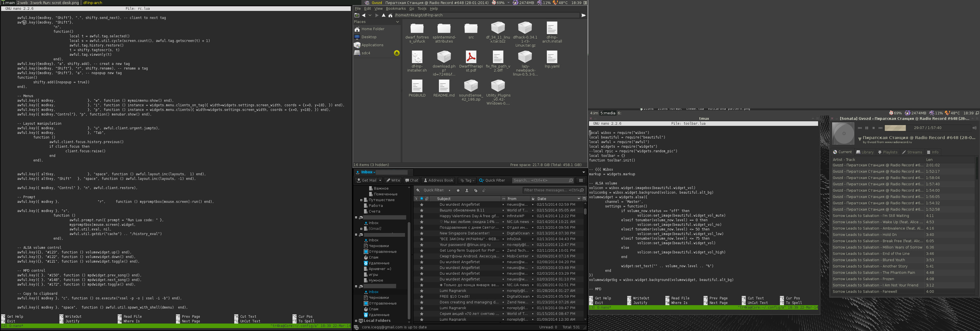This screenshot has width=980, height=331.
Task: Expand the [Gmail] folder
Action: (x=361, y=229)
